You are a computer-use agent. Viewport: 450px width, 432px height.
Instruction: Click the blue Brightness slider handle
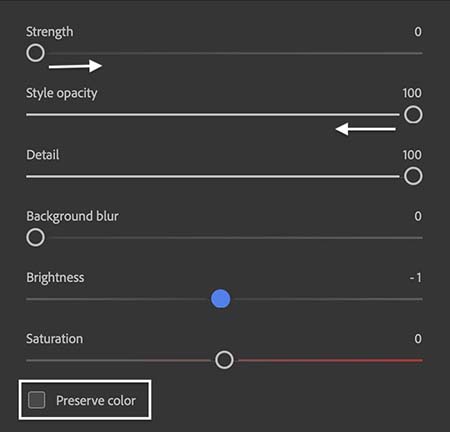(221, 299)
